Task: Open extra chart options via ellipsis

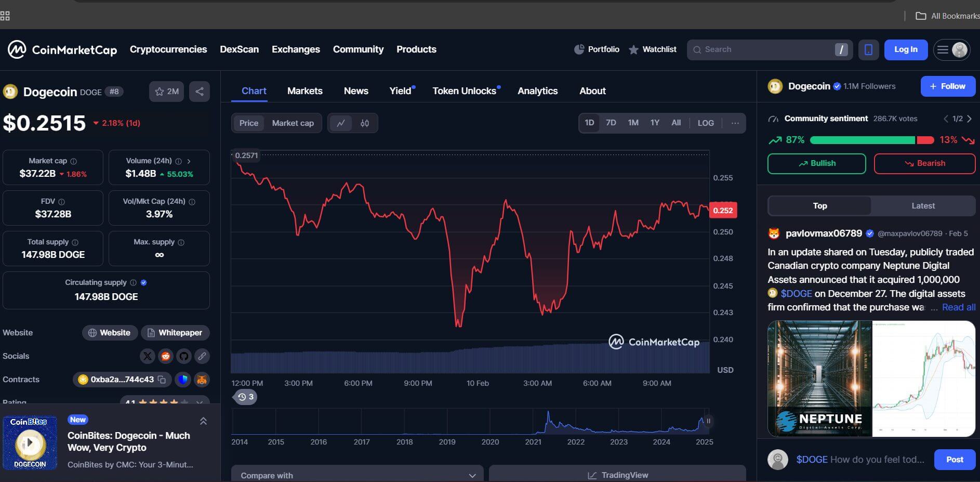Action: click(735, 123)
